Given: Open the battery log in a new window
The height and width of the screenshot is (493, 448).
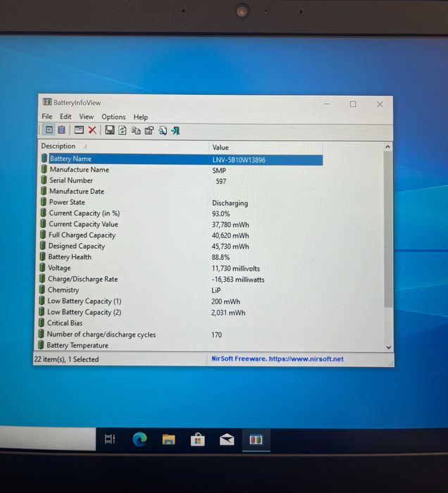Looking at the screenshot, I should pos(79,130).
